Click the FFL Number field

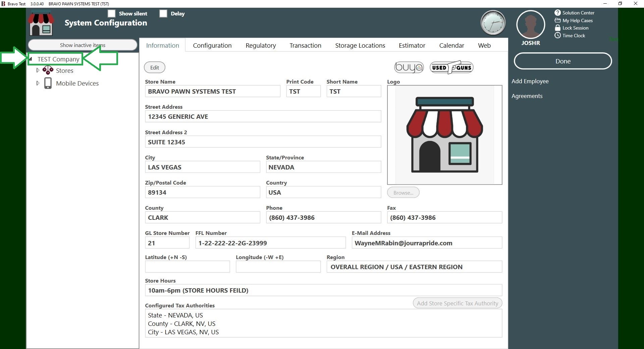270,243
